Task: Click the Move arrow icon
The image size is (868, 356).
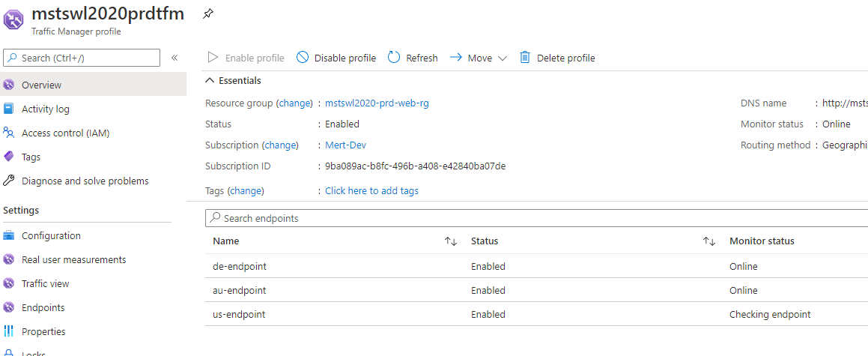Action: coord(455,58)
